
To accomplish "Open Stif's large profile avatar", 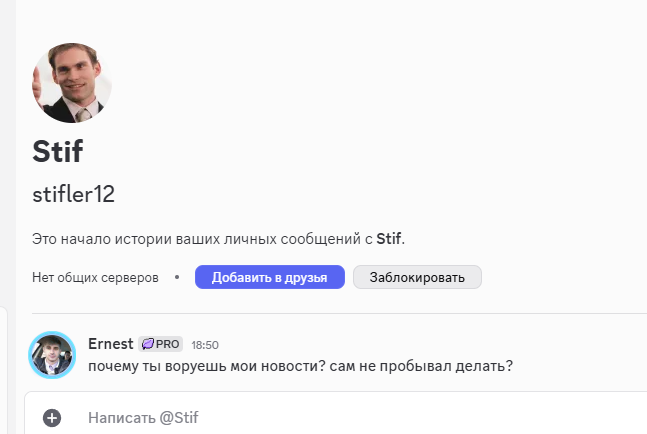I will tap(72, 83).
